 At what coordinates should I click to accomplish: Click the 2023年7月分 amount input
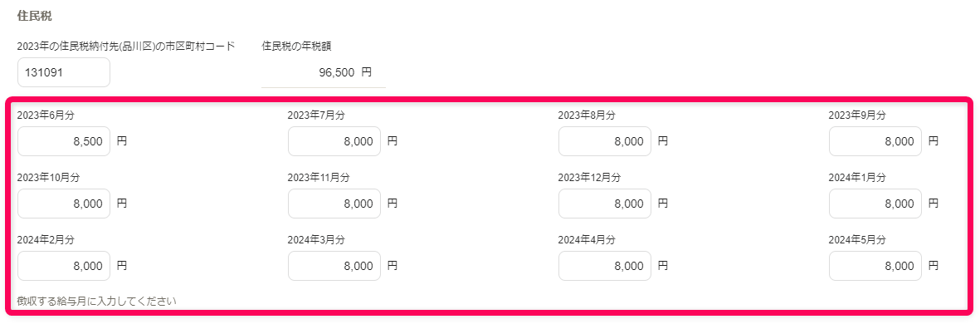click(x=334, y=141)
